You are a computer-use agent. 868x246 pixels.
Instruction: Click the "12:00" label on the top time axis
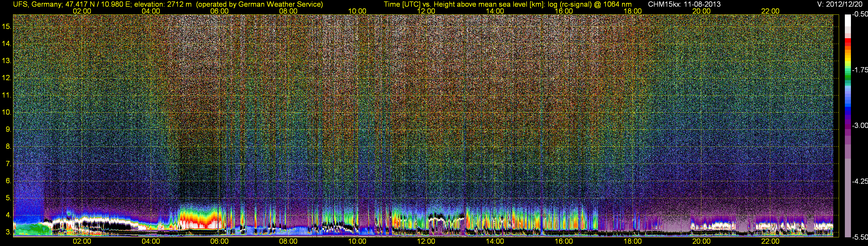(426, 11)
